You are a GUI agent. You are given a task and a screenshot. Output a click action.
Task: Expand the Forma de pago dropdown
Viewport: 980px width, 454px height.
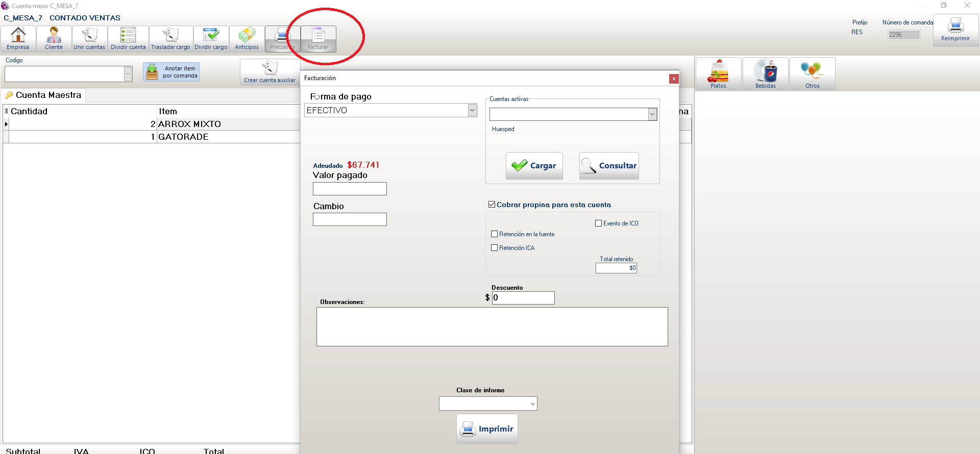(x=472, y=110)
